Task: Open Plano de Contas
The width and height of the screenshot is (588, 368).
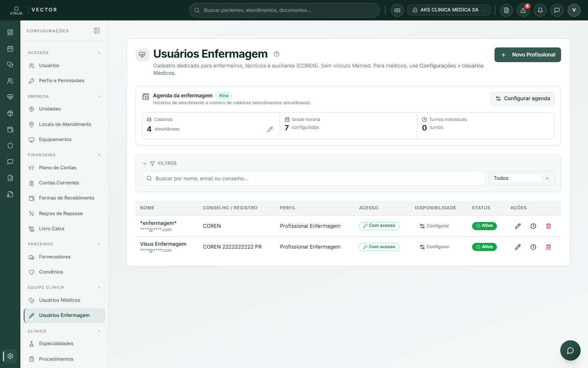Action: pyautogui.click(x=65, y=168)
